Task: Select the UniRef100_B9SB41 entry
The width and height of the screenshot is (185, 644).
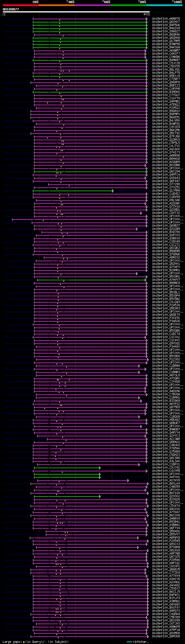Action: click(x=166, y=522)
